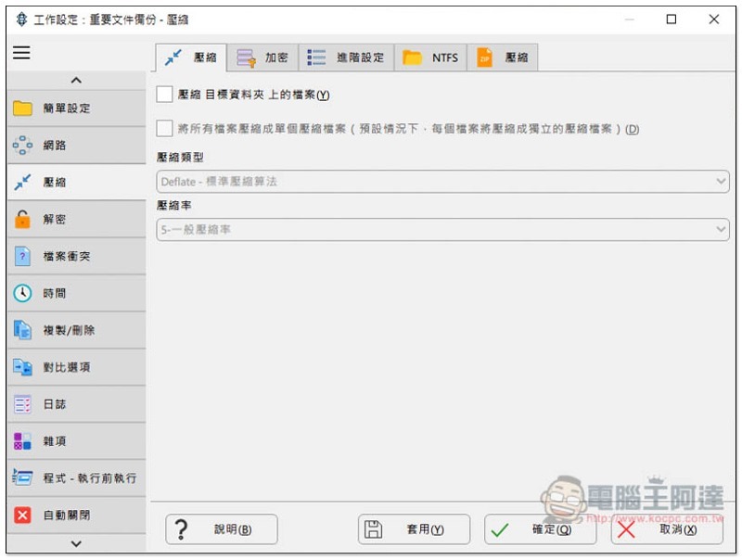Expand sidebar list with down chevron
The image size is (742, 560).
coord(76,543)
